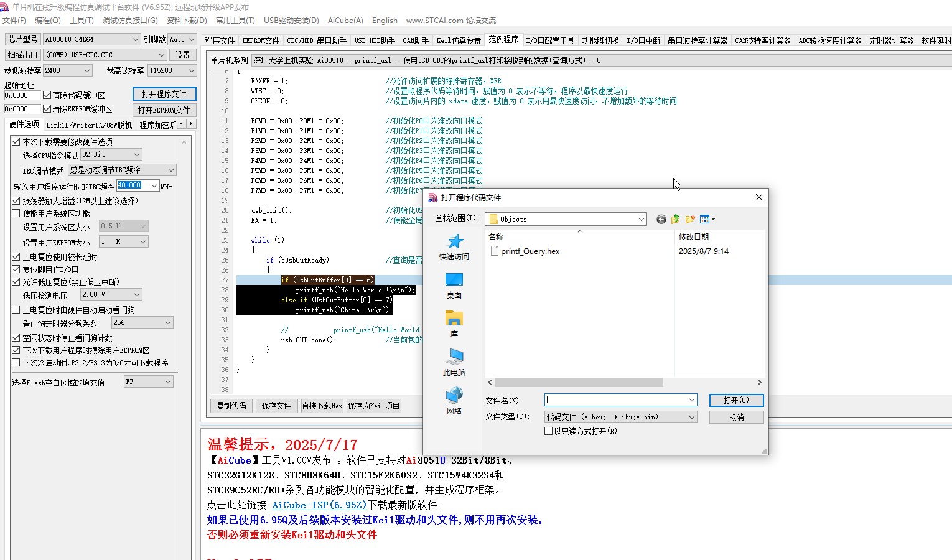Open USB驱动安装(D) menu
Image resolution: width=952 pixels, height=560 pixels.
pyautogui.click(x=291, y=21)
